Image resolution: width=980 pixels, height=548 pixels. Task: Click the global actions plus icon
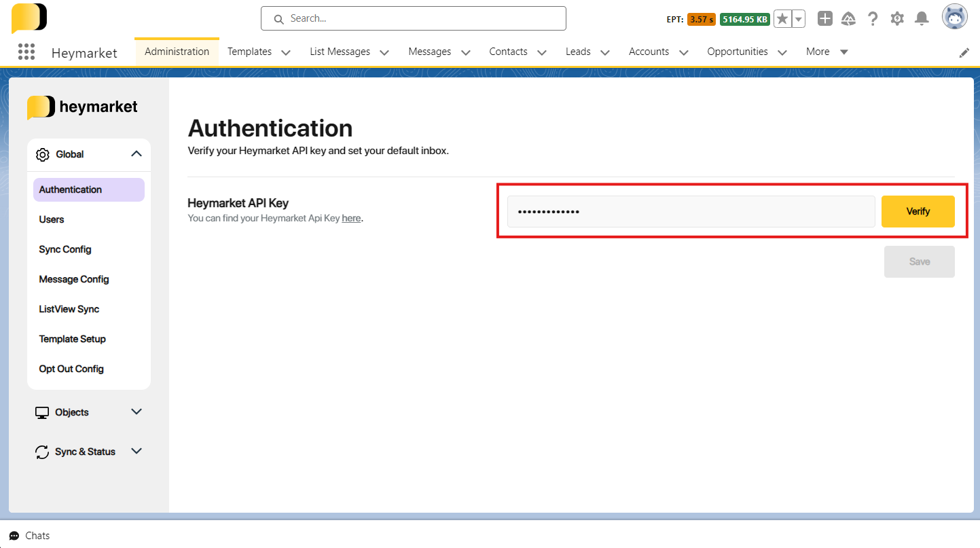pyautogui.click(x=824, y=19)
